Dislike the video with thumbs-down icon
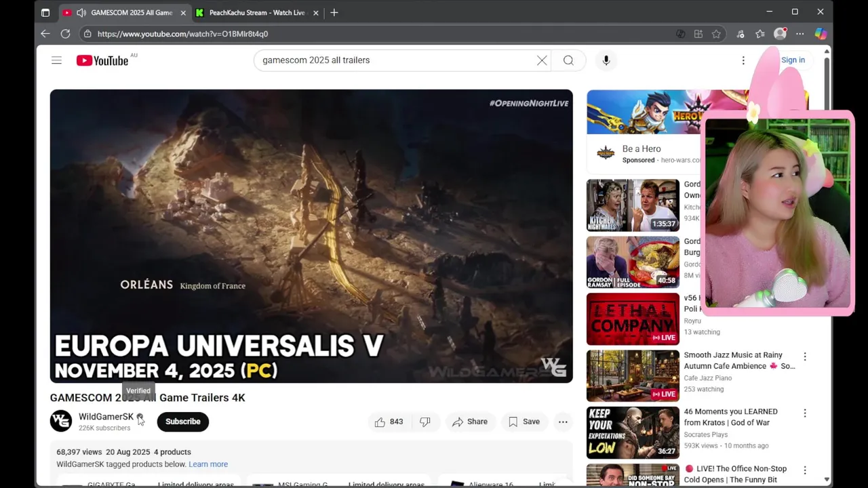868x488 pixels. point(425,422)
